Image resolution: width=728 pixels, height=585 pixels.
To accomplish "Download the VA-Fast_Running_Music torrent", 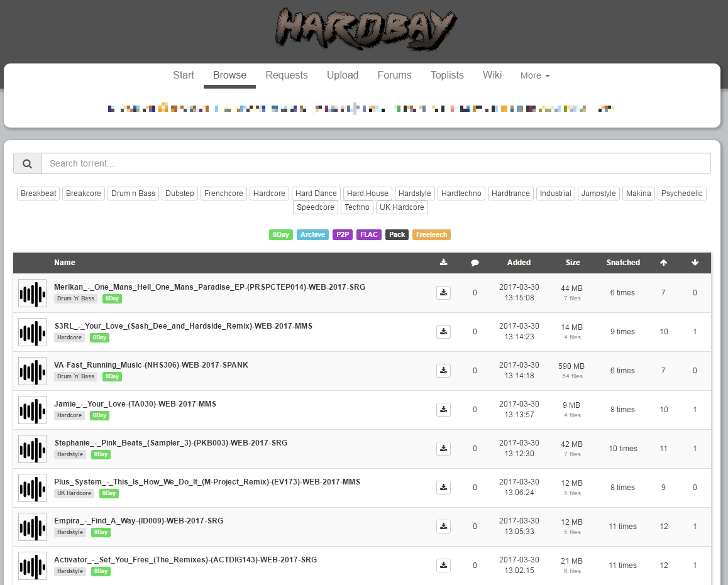I will coord(443,371).
